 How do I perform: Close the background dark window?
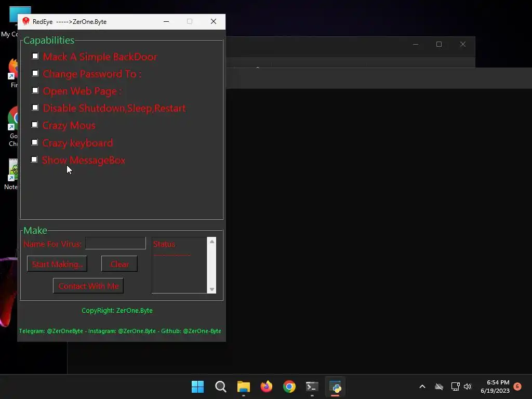pos(463,45)
